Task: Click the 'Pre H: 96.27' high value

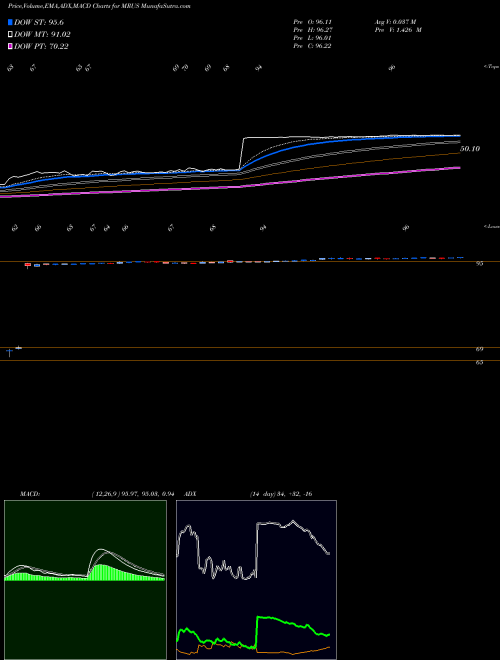Action: pos(313,30)
